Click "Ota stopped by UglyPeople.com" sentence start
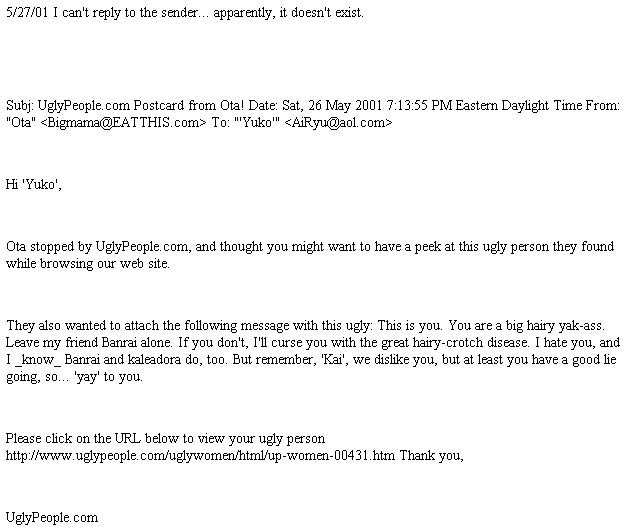Viewport: 627px width, 527px height. [x=97, y=247]
